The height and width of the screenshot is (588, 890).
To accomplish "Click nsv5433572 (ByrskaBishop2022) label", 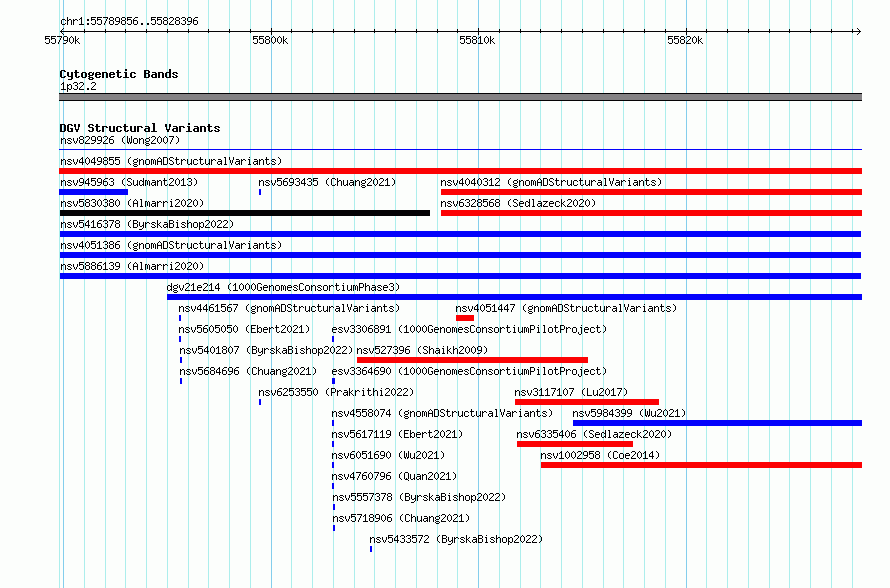I will pos(456,539).
